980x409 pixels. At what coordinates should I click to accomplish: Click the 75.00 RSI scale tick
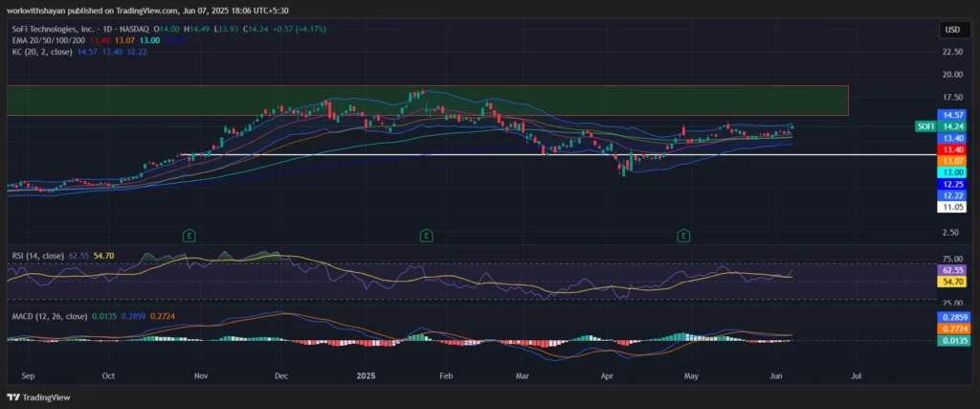pos(952,259)
